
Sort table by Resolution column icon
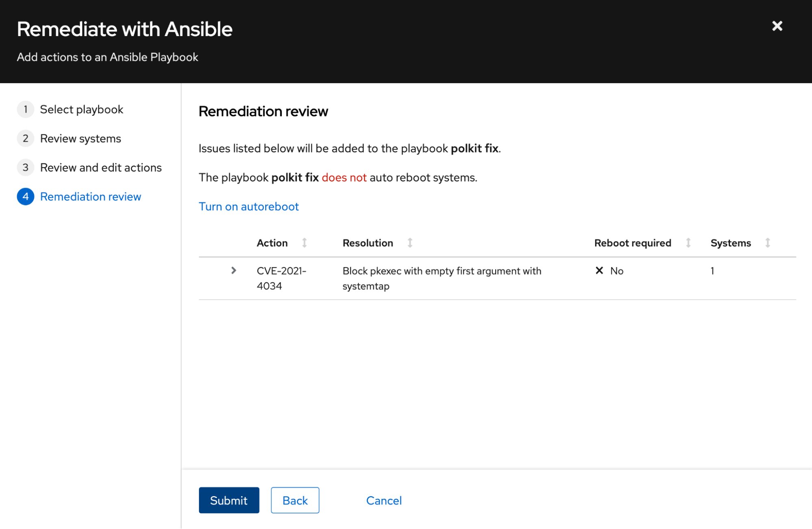tap(410, 243)
